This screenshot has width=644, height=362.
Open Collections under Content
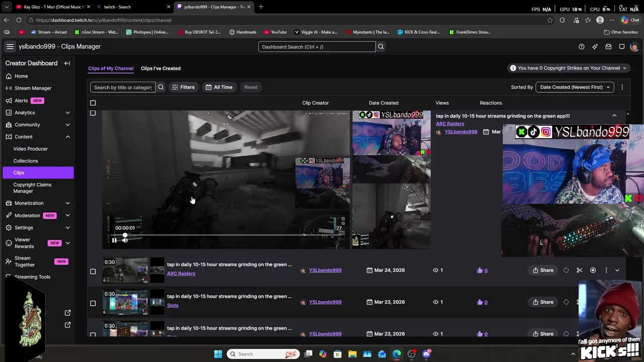[26, 161]
